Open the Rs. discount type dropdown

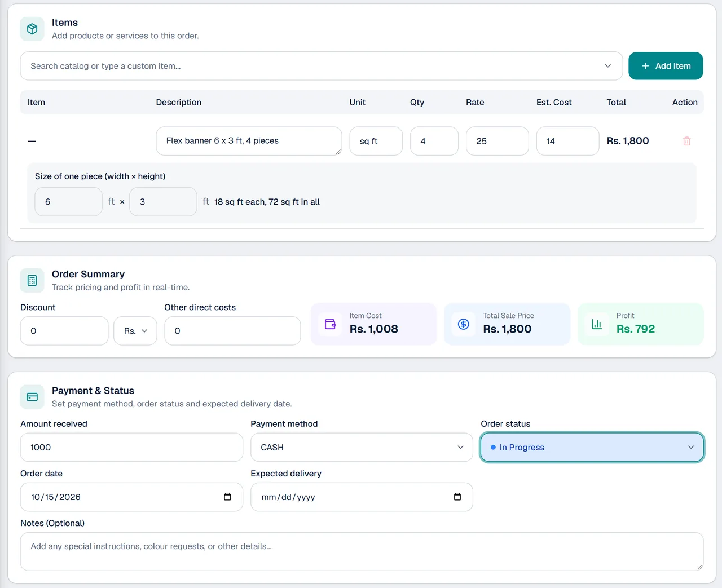click(x=135, y=331)
